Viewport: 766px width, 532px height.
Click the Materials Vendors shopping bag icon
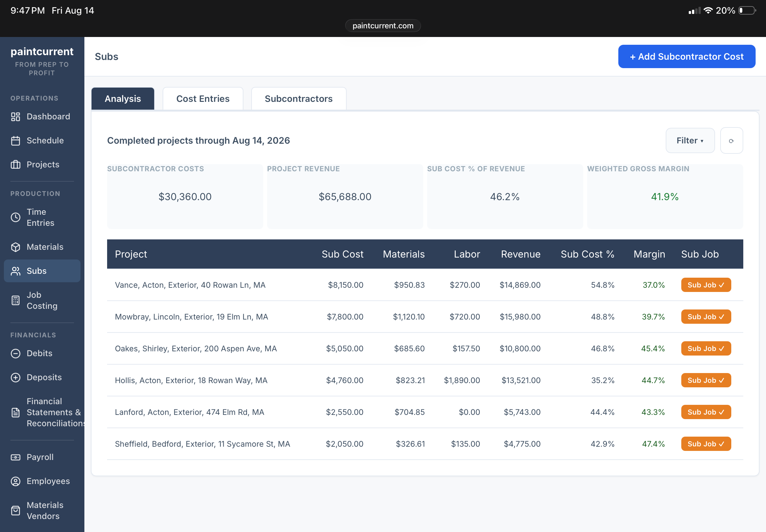point(15,511)
